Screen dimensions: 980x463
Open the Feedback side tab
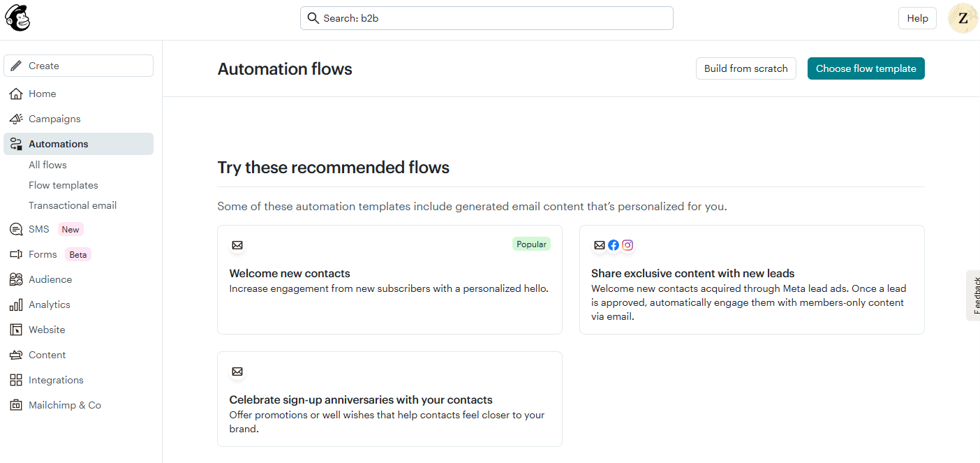(974, 295)
